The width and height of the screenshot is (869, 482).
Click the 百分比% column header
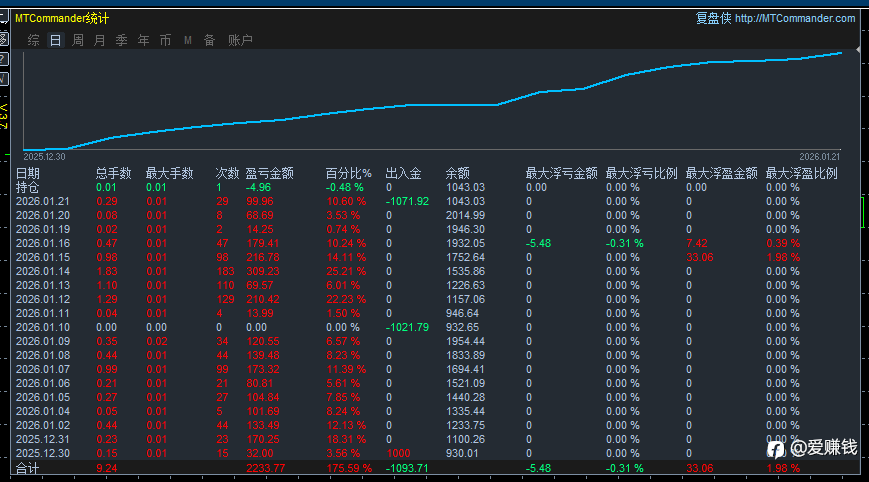(x=349, y=173)
